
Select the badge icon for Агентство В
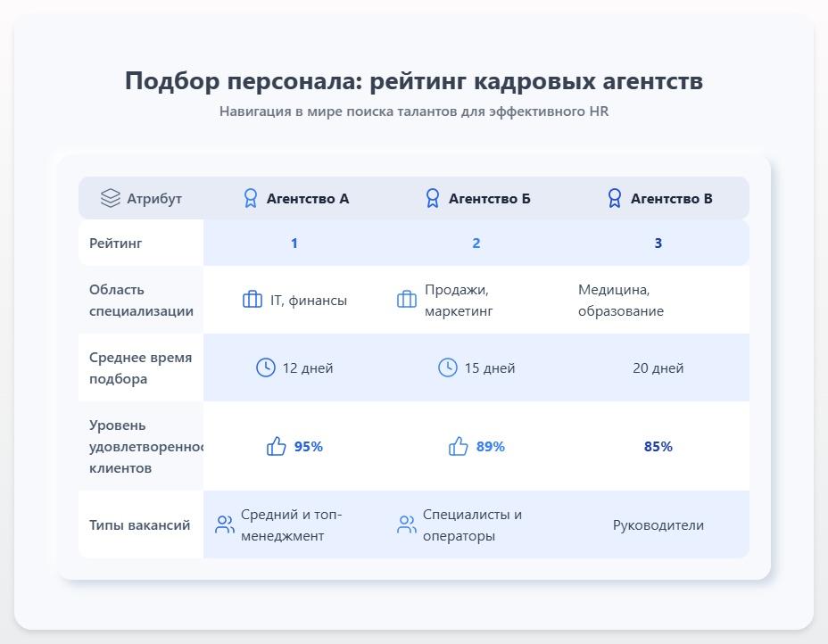(614, 198)
